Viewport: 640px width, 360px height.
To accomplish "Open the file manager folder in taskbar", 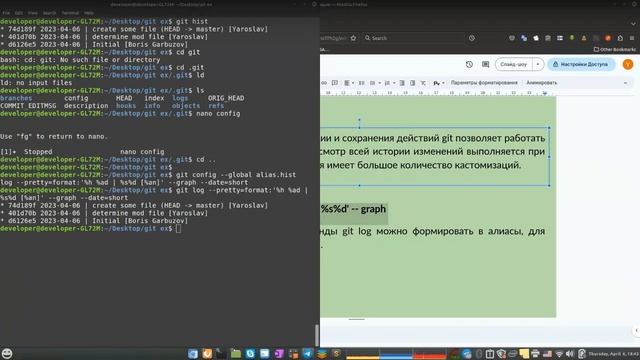I will (236, 353).
